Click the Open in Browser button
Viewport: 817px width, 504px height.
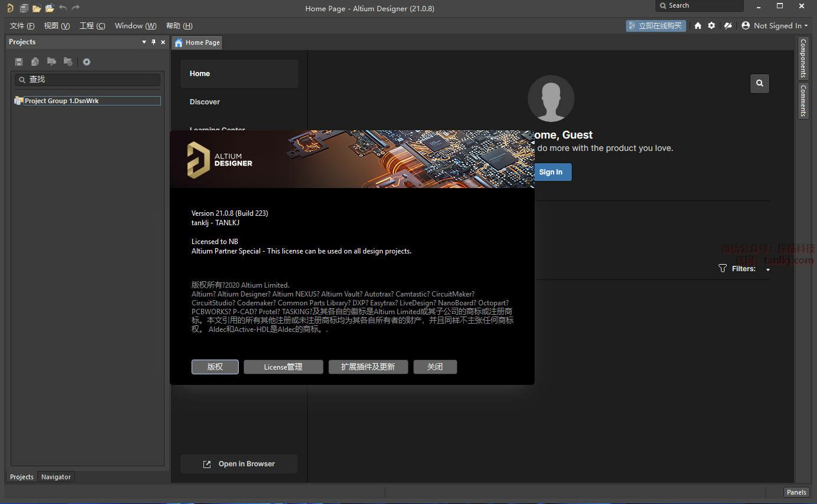(x=239, y=464)
